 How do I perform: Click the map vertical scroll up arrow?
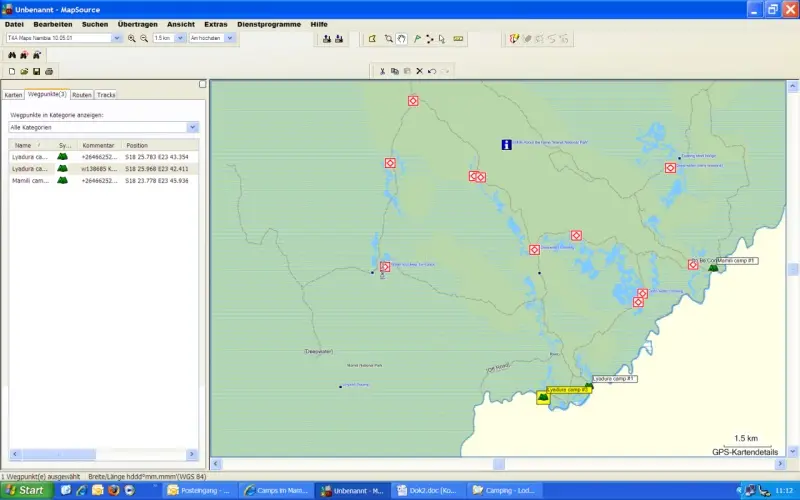[x=792, y=86]
